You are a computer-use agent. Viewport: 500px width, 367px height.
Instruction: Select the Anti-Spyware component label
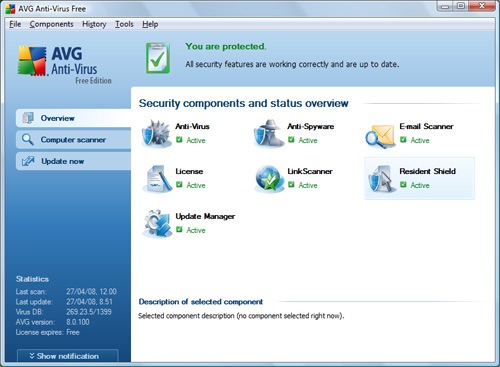(x=311, y=126)
